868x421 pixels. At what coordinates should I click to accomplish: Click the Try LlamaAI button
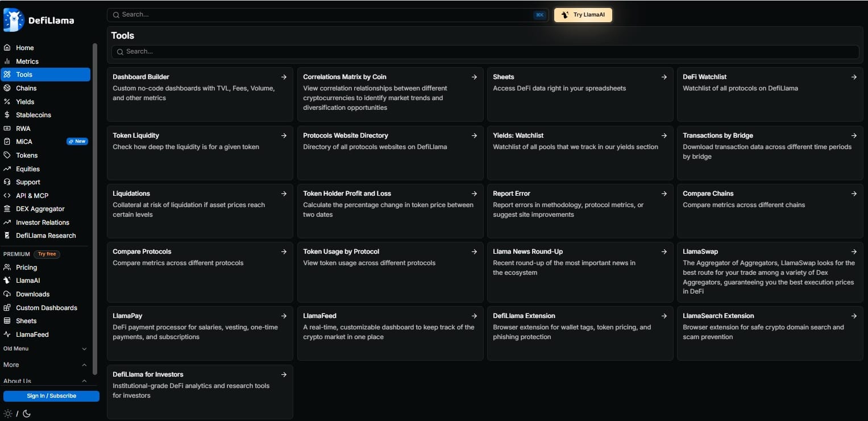pos(583,15)
